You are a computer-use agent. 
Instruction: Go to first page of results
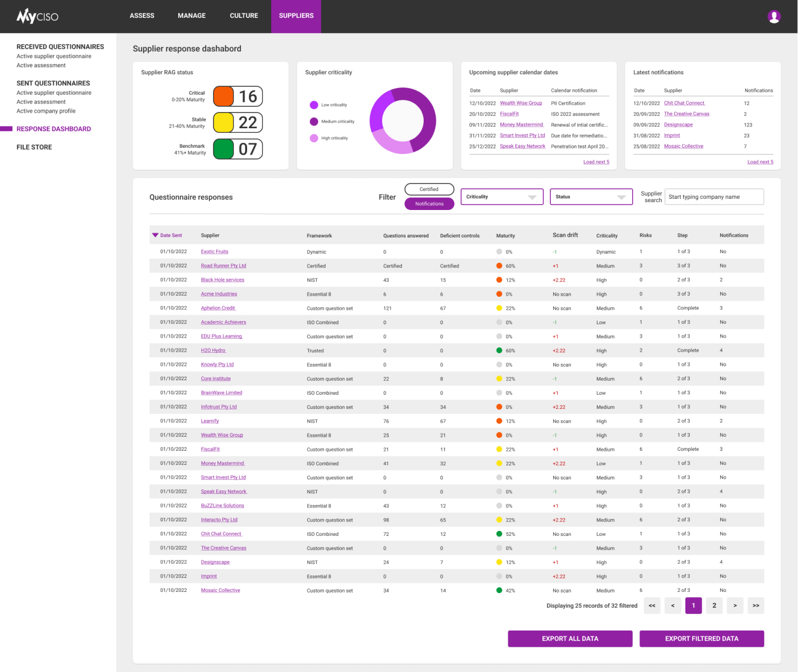[652, 605]
